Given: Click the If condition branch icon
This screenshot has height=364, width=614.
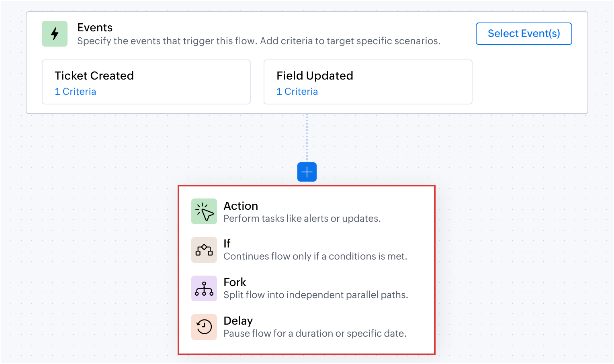Looking at the screenshot, I should [204, 250].
